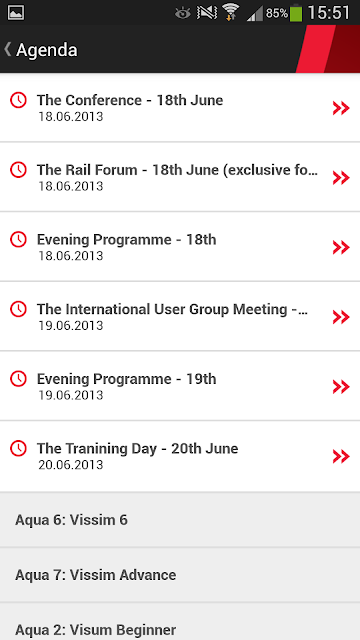Tap the clock icon for The Tranining Day

click(18, 448)
